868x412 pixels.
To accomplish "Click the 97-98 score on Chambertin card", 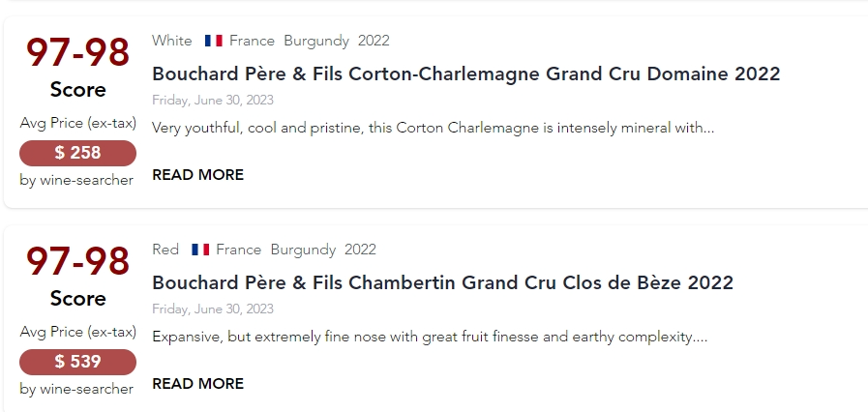I will point(77,262).
